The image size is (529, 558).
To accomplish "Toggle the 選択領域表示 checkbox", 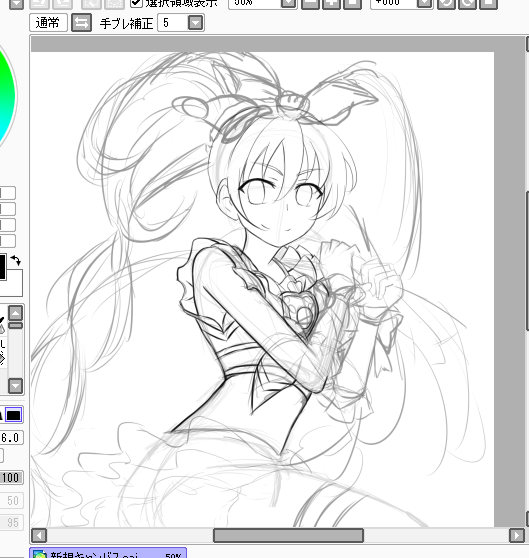I will [136, 3].
